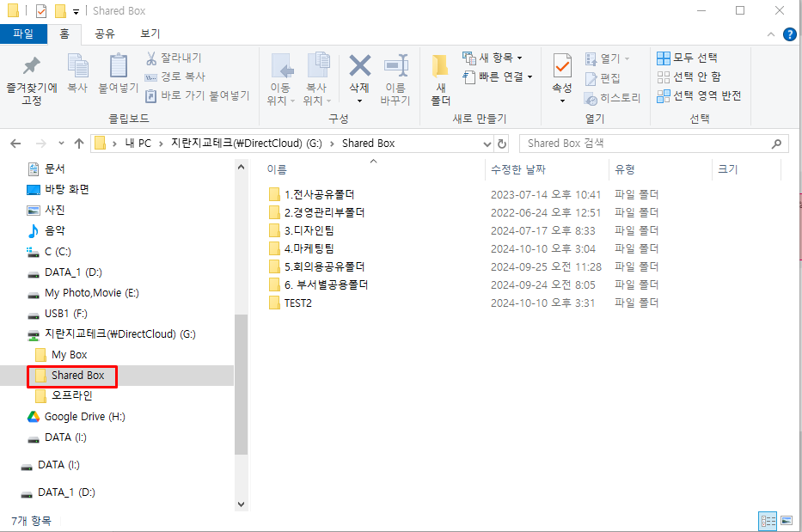Open the View (보기) ribbon tab
802x532 pixels.
pyautogui.click(x=150, y=34)
